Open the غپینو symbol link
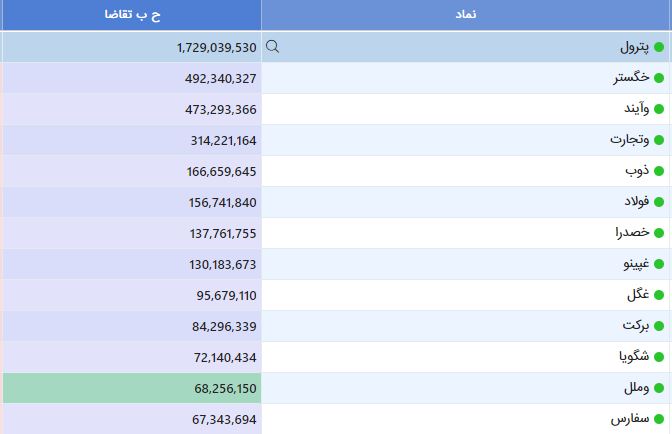 (636, 264)
